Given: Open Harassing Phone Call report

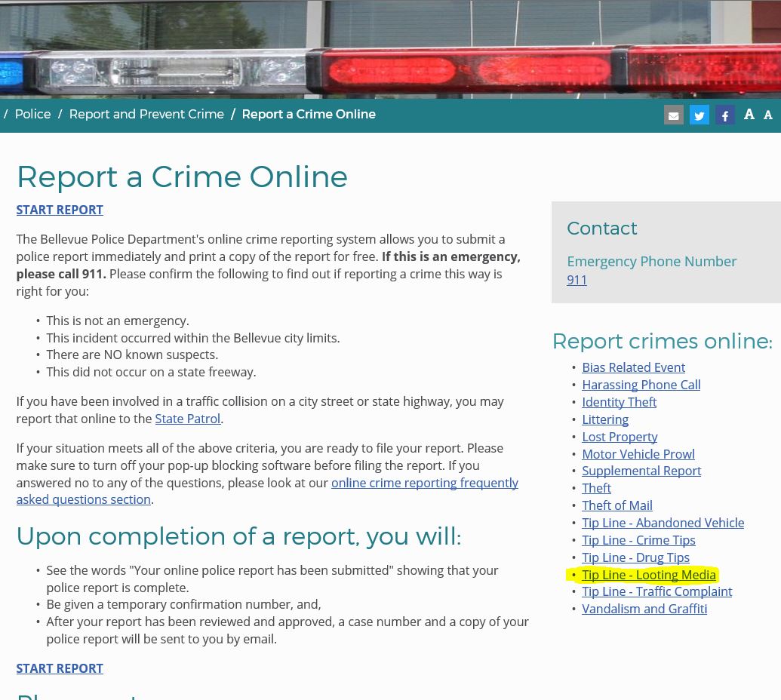Looking at the screenshot, I should pyautogui.click(x=641, y=385).
